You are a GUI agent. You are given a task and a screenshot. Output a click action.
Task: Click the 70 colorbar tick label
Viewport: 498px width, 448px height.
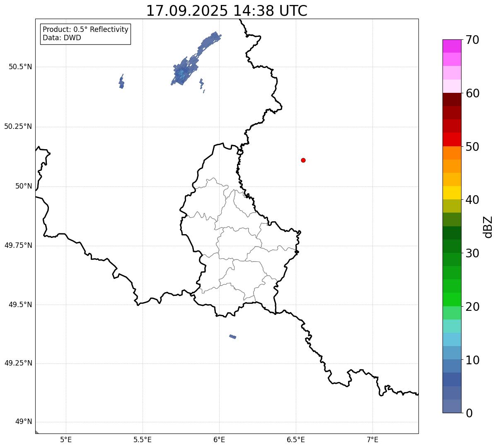click(x=472, y=40)
